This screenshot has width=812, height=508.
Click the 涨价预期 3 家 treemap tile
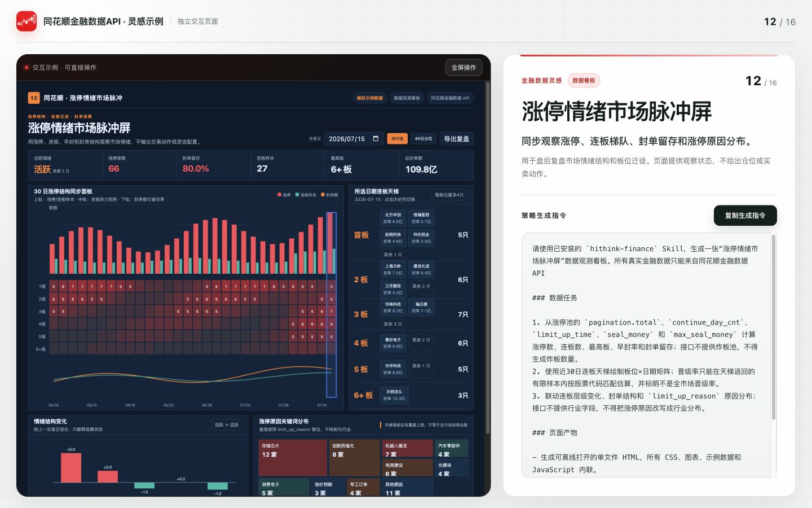tap(328, 487)
